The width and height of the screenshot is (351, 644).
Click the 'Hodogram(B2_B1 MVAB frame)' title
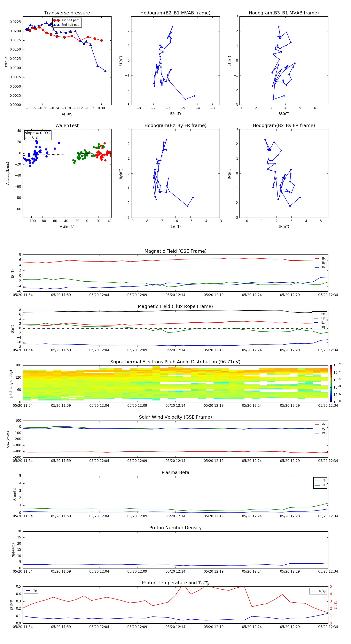pyautogui.click(x=175, y=13)
